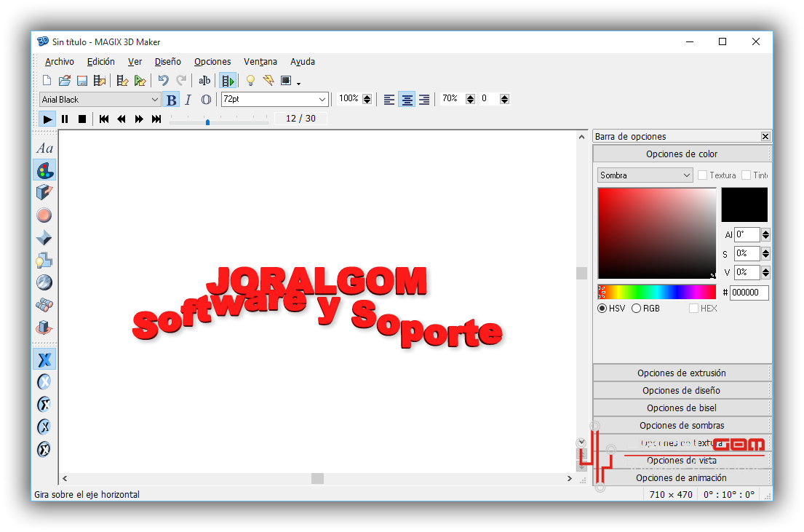This screenshot has width=804, height=532.
Task: Open the Ventana menu
Action: (260, 62)
